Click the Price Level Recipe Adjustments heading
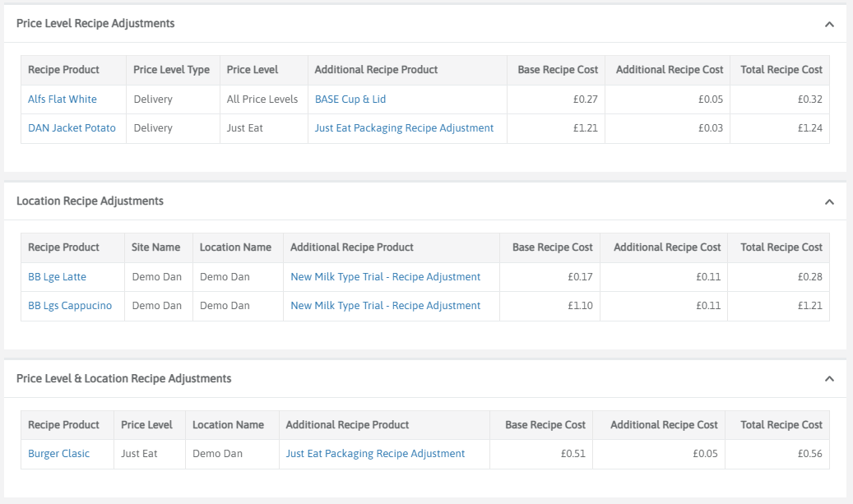Image resolution: width=853 pixels, height=504 pixels. click(x=95, y=24)
